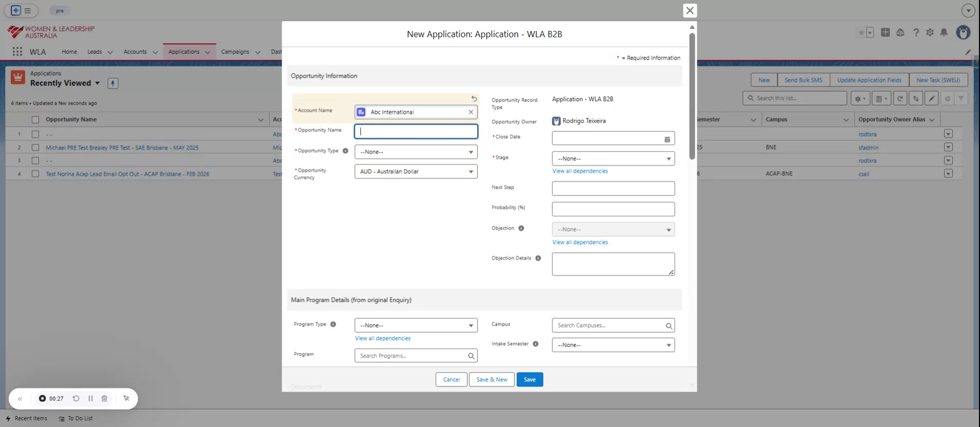Click View all dependencies under Stage

coord(580,171)
